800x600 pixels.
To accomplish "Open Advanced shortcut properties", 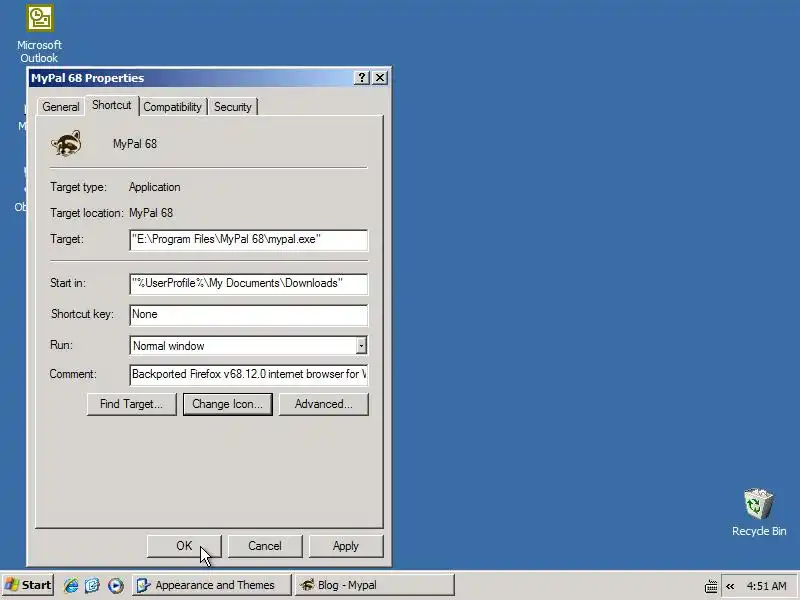I will 323,404.
